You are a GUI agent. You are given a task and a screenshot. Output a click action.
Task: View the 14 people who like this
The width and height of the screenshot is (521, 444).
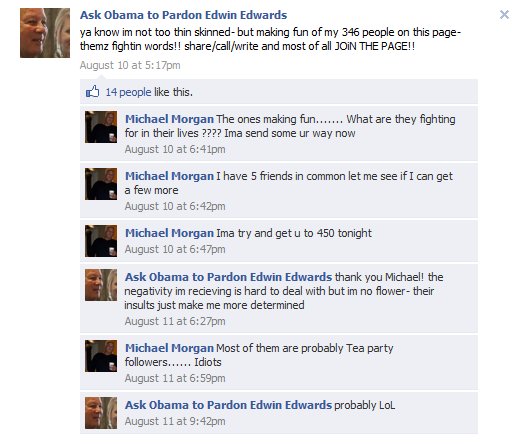(x=128, y=92)
